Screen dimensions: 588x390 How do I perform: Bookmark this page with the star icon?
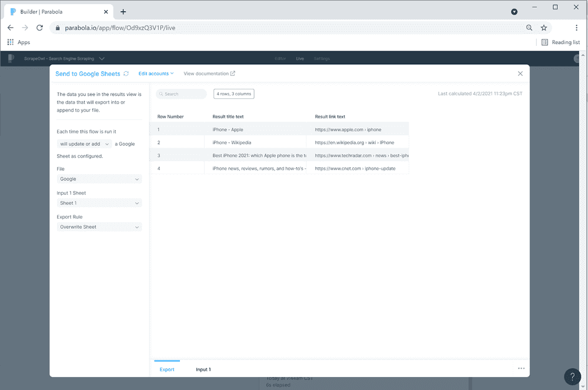click(x=544, y=28)
